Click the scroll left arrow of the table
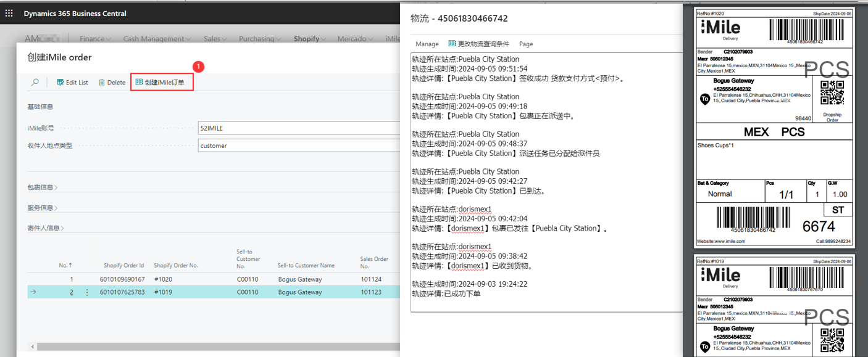The height and width of the screenshot is (357, 868). pos(32,347)
